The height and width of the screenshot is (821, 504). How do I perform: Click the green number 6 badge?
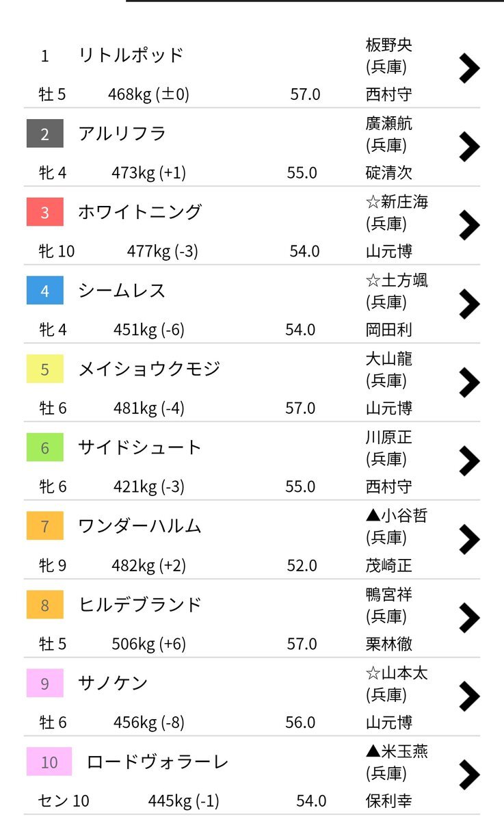click(x=45, y=447)
